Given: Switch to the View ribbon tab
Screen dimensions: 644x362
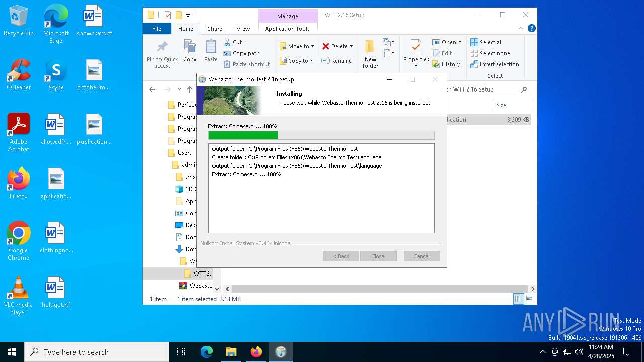Looking at the screenshot, I should pos(243,29).
